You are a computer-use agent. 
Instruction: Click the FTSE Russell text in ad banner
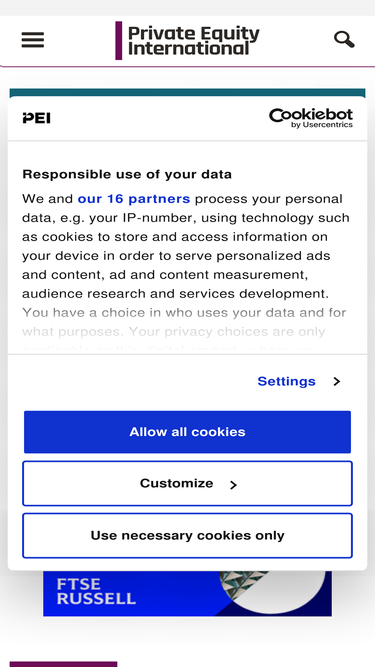pos(96,591)
